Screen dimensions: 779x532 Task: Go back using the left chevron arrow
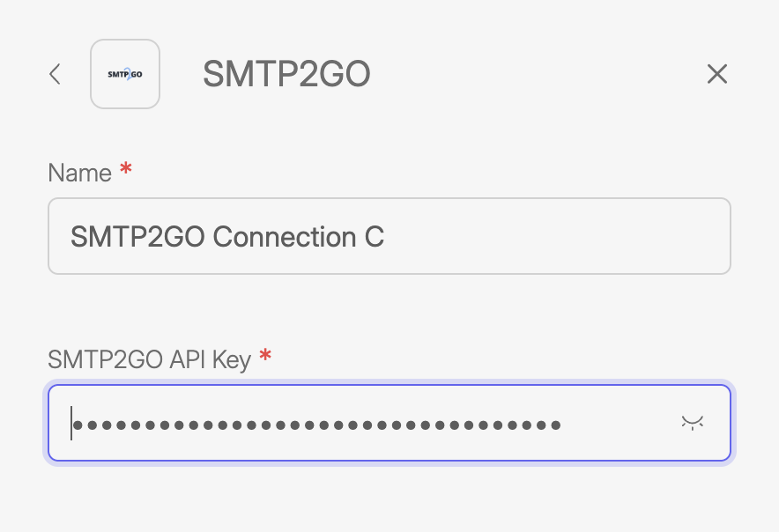[x=55, y=74]
